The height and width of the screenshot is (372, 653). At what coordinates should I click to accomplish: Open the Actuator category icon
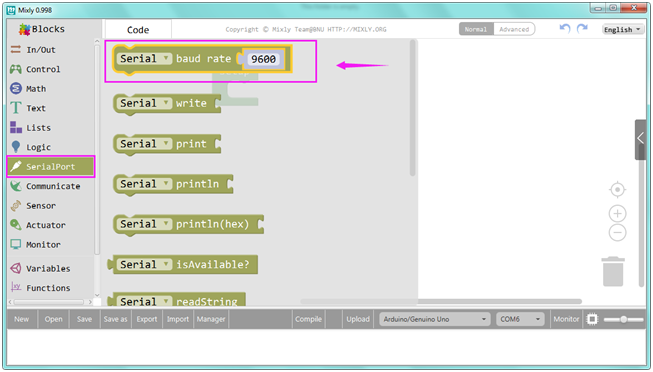(x=15, y=225)
